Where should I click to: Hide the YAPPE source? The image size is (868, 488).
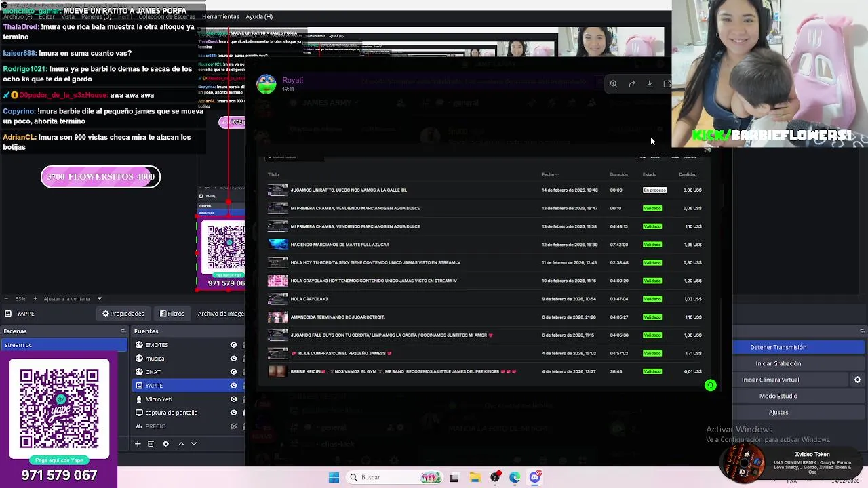(x=233, y=386)
